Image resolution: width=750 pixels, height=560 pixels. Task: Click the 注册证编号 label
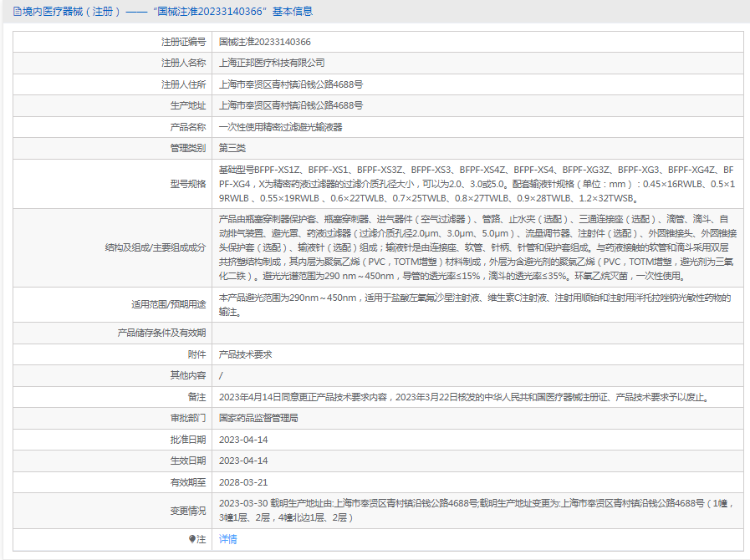(x=183, y=42)
